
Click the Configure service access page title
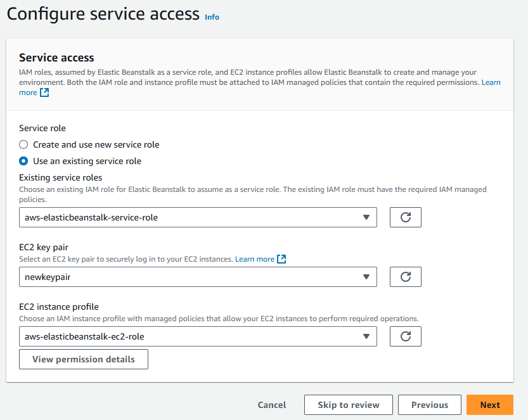pyautogui.click(x=103, y=14)
